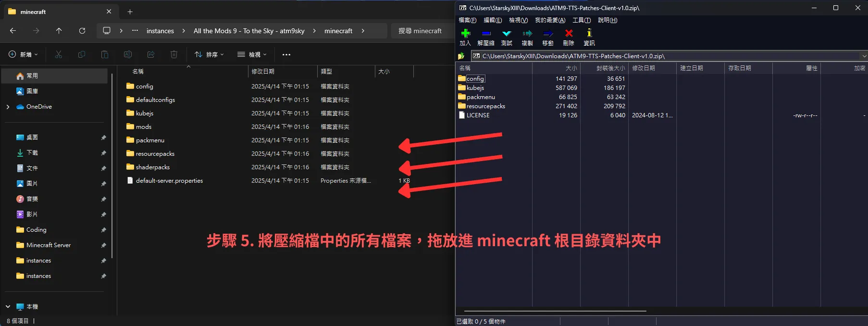Click the 7-Zip Info (資訊) icon

pos(589,34)
